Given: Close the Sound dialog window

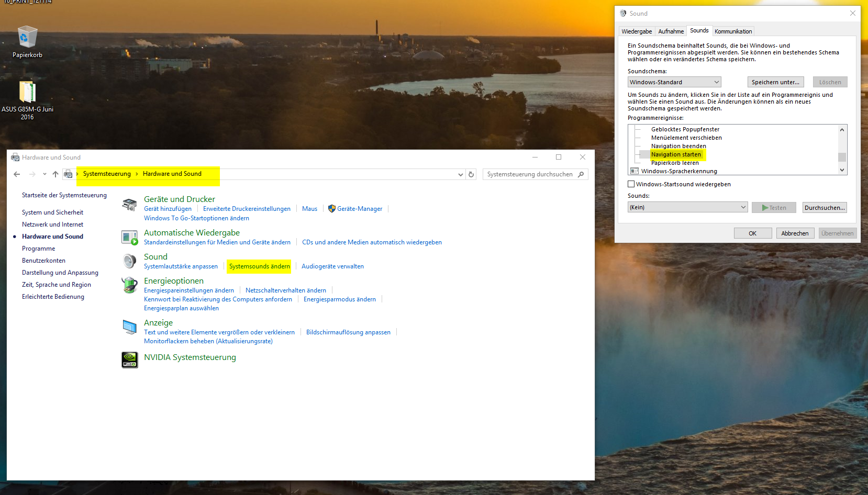Looking at the screenshot, I should pos(852,13).
